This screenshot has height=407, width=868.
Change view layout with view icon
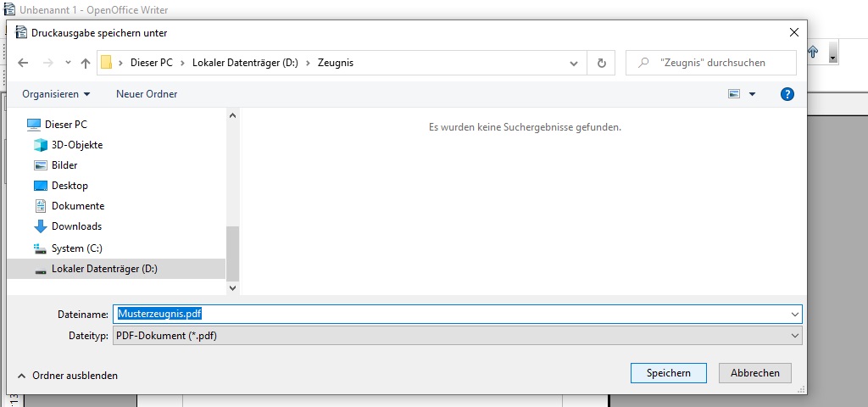(734, 94)
